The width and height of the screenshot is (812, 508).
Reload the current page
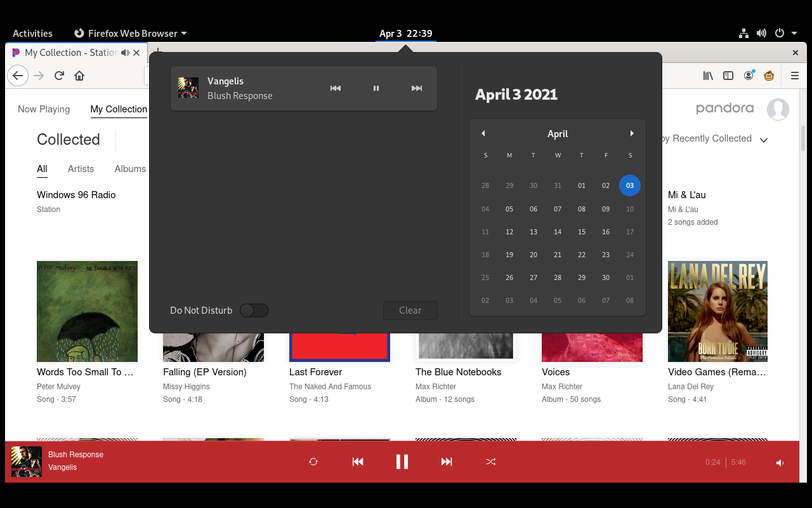pyautogui.click(x=59, y=76)
